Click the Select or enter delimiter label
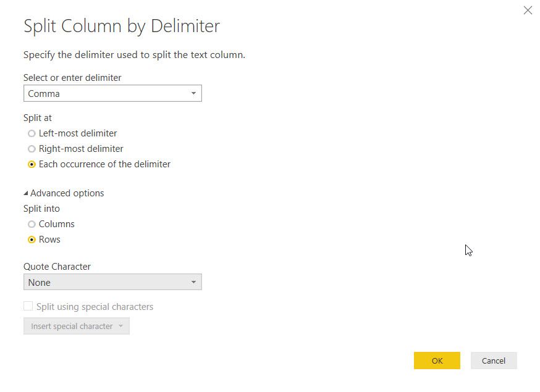 72,78
